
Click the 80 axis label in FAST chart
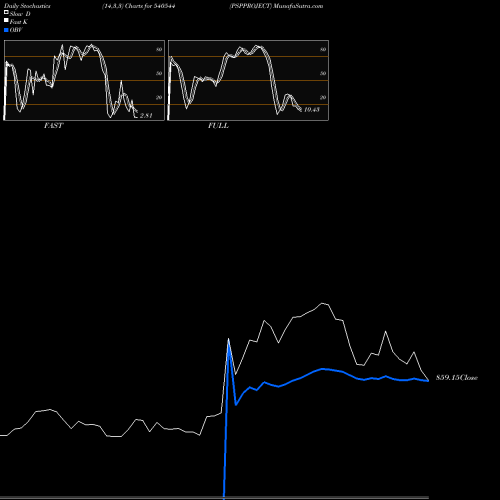click(x=159, y=50)
